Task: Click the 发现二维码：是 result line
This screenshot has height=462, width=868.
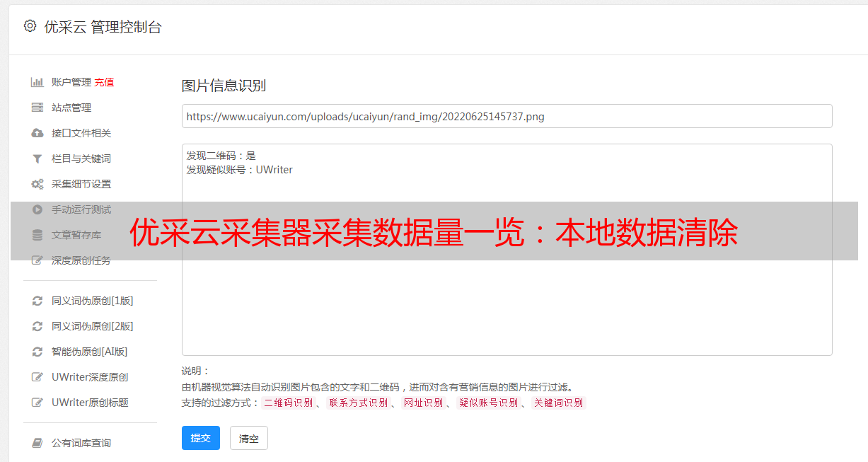Action: 221,156
